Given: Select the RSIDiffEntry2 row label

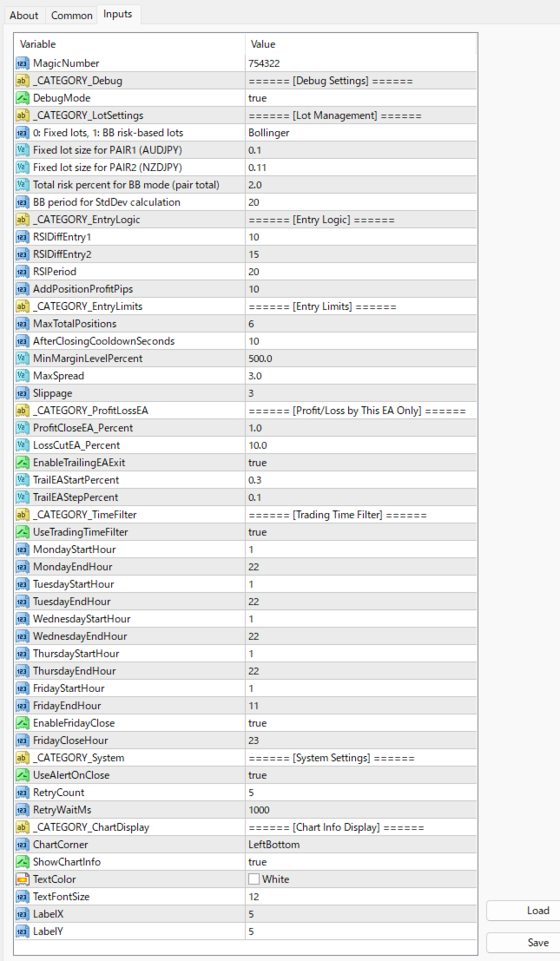Looking at the screenshot, I should click(62, 254).
